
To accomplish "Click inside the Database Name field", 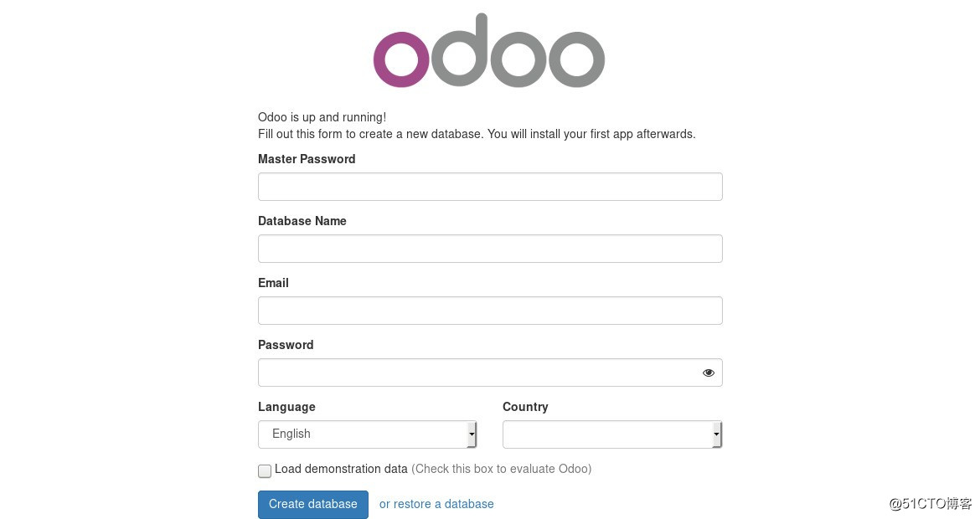I will (x=490, y=248).
